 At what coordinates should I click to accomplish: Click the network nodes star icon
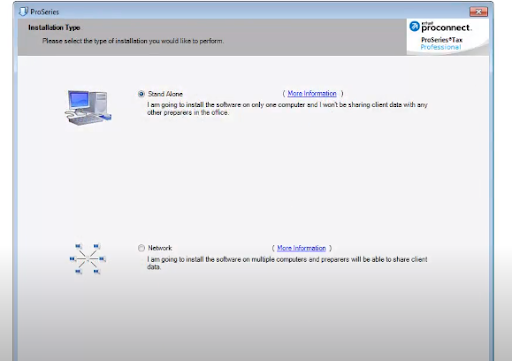pyautogui.click(x=88, y=259)
